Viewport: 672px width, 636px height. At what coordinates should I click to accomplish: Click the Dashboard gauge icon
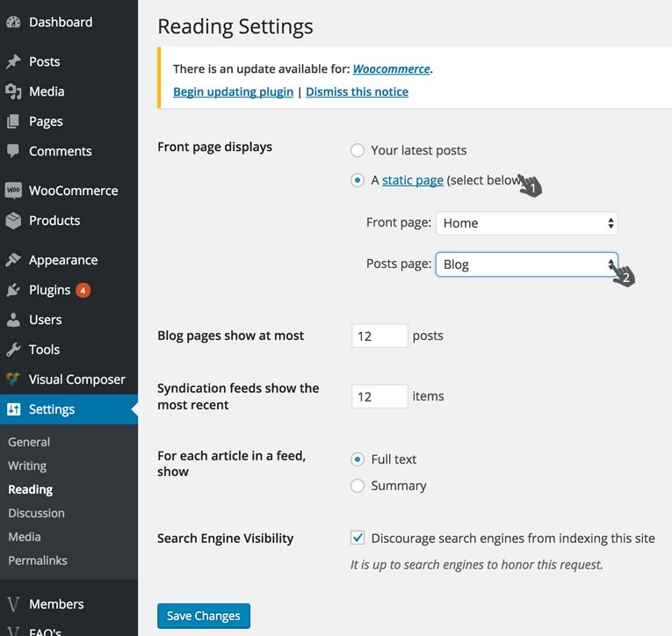(x=13, y=22)
